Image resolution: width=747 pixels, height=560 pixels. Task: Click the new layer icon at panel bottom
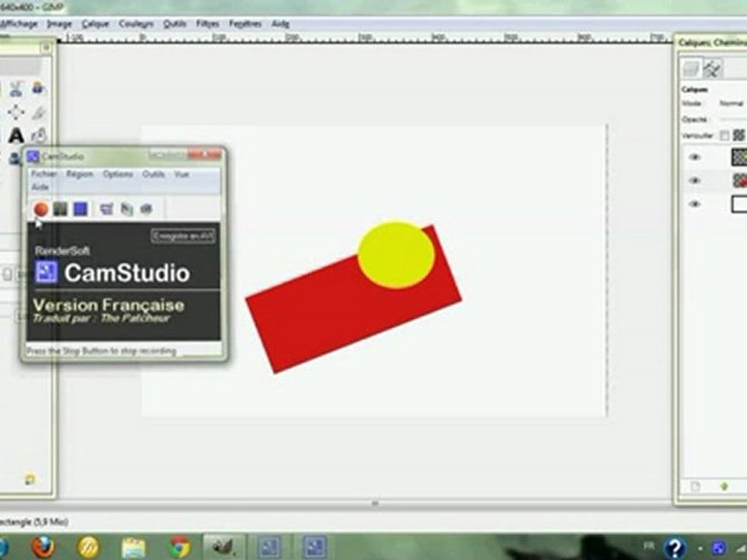[696, 487]
